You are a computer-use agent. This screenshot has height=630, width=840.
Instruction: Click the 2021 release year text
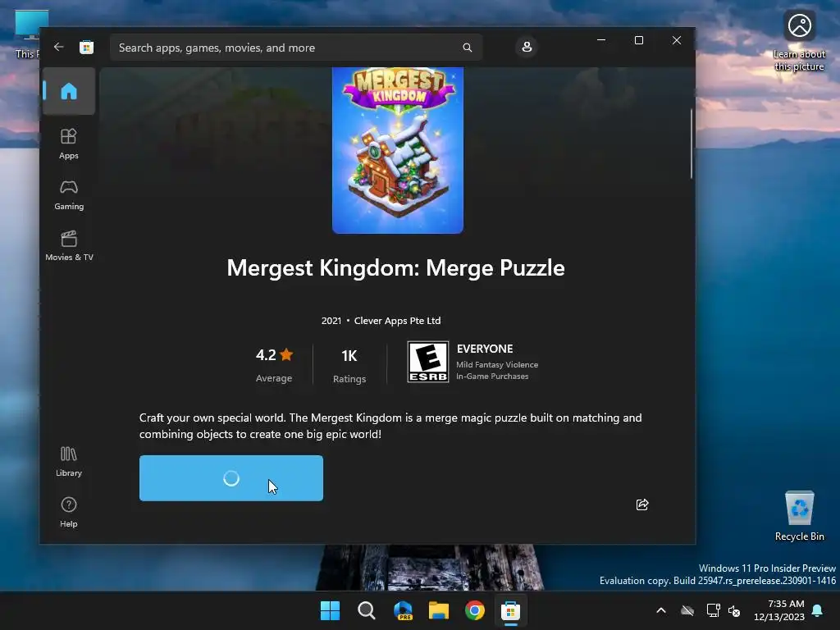click(x=331, y=321)
